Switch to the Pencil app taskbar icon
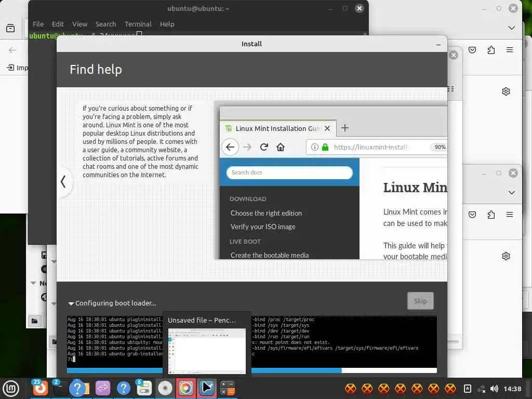The height and width of the screenshot is (399, 532). click(207, 388)
